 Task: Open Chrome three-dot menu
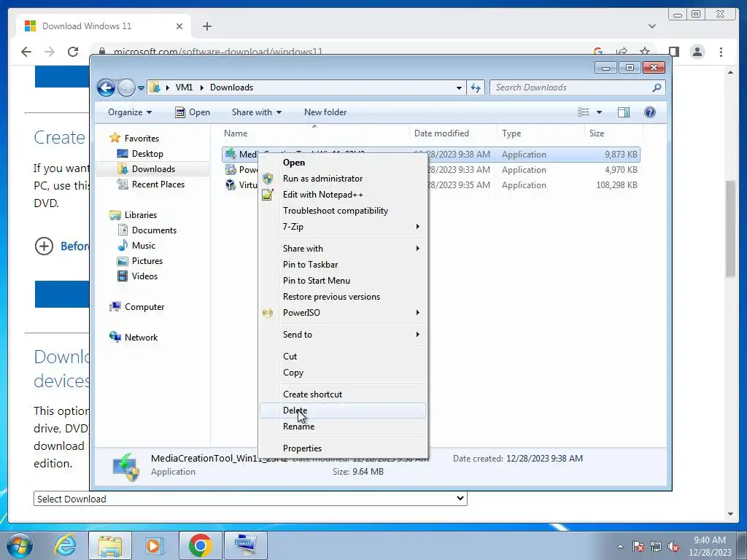721,52
